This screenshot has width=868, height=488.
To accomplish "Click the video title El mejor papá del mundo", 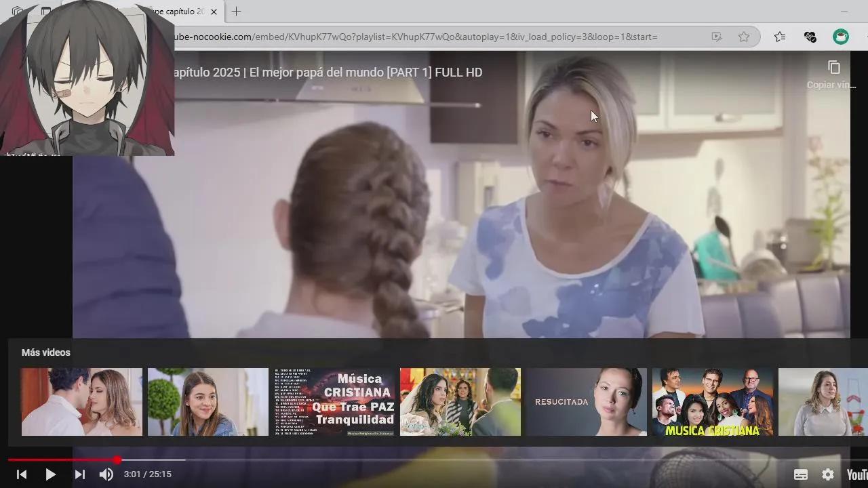I will coord(328,73).
